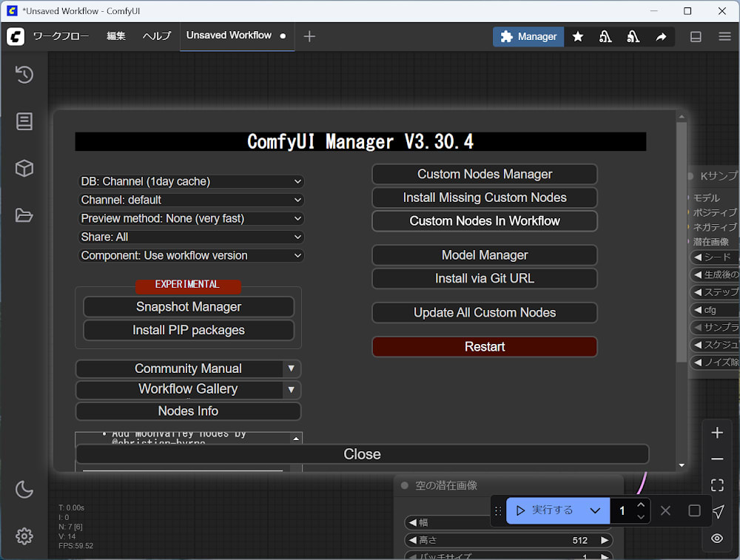Click the first unload models icon
Viewport: 740px width, 560px height.
pyautogui.click(x=605, y=37)
